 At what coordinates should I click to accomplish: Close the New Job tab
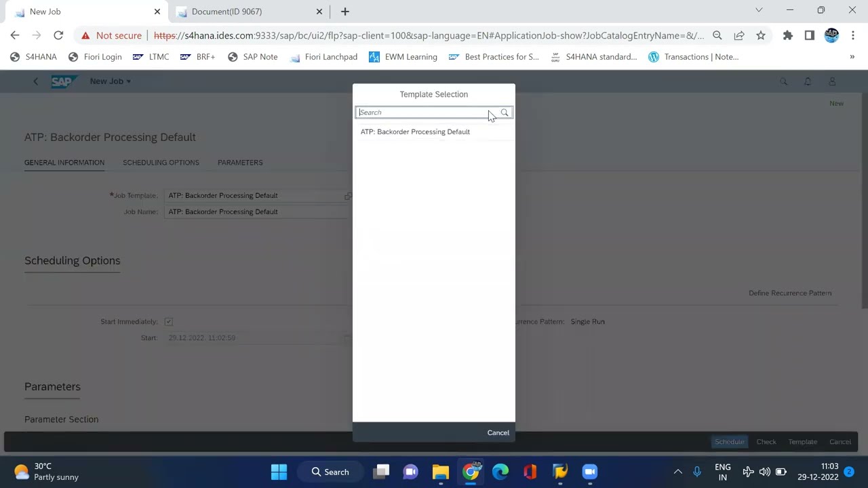(157, 12)
